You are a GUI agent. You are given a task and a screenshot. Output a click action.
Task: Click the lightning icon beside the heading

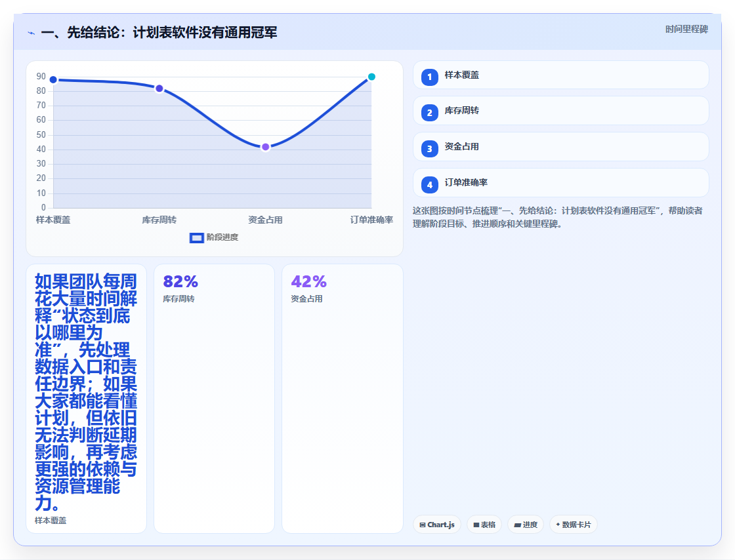pyautogui.click(x=31, y=33)
